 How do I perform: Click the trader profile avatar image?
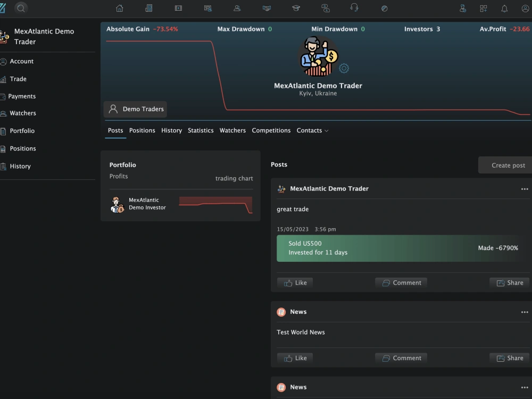318,57
